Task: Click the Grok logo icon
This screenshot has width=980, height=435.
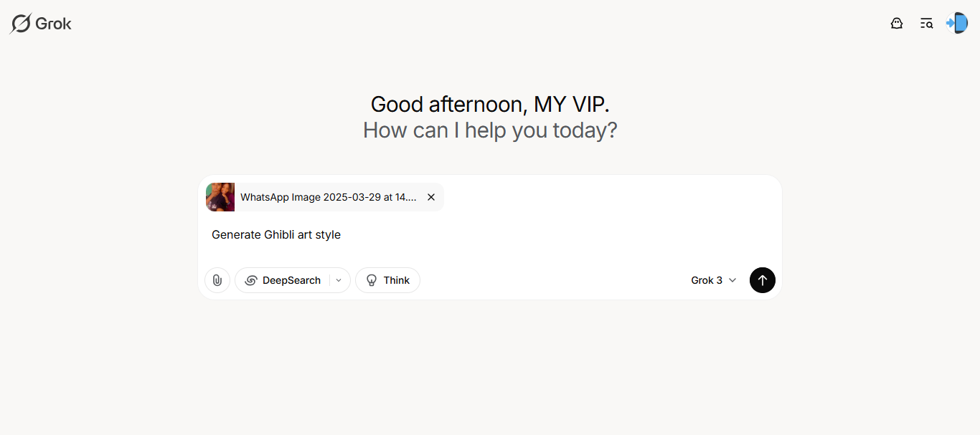Action: (21, 24)
